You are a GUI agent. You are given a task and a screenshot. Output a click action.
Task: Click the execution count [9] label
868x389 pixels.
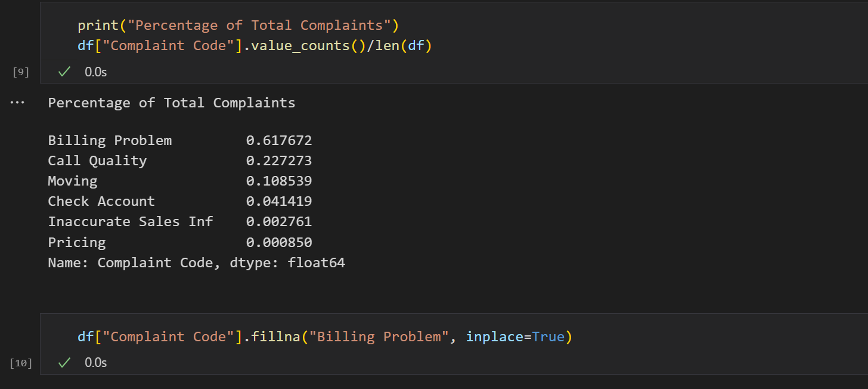pos(20,72)
